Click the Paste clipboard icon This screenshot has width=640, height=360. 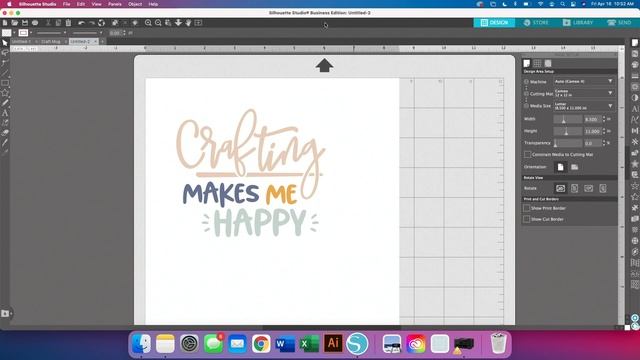pos(68,23)
